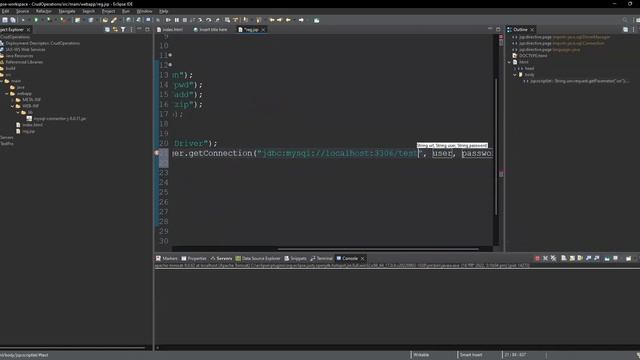Image resolution: width=640 pixels, height=360 pixels.
Task: Select the mysql-connector jar file
Action: pyautogui.click(x=56, y=118)
